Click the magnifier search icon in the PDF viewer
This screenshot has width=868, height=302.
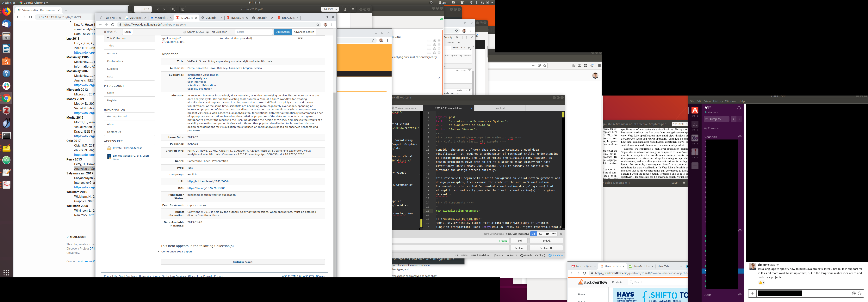[x=173, y=9]
